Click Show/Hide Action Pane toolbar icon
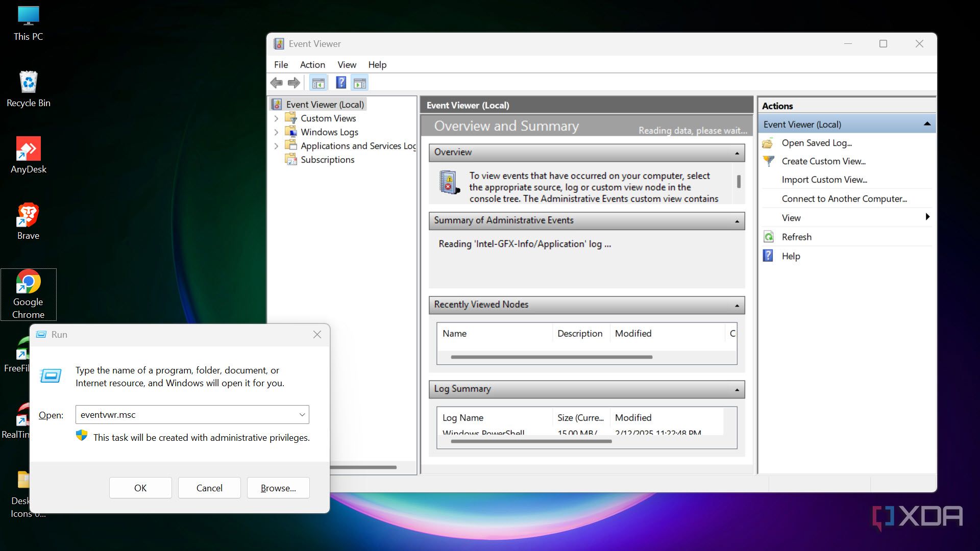Viewport: 980px width, 551px height. 360,83
